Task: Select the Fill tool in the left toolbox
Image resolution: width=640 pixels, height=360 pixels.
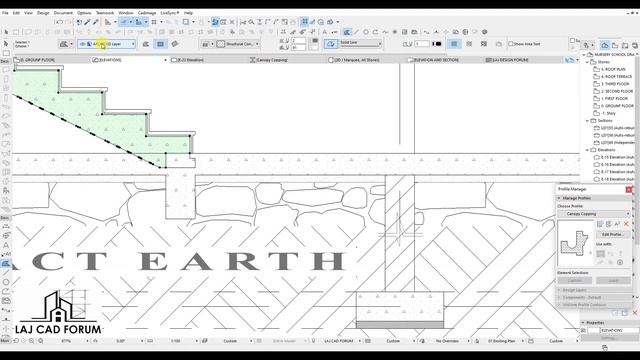Action: point(6,264)
